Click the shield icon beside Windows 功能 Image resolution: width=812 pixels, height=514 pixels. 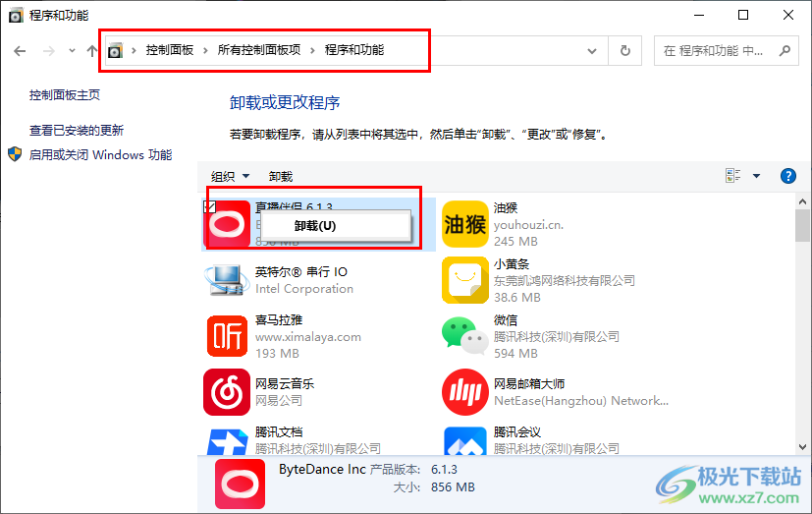[15, 154]
